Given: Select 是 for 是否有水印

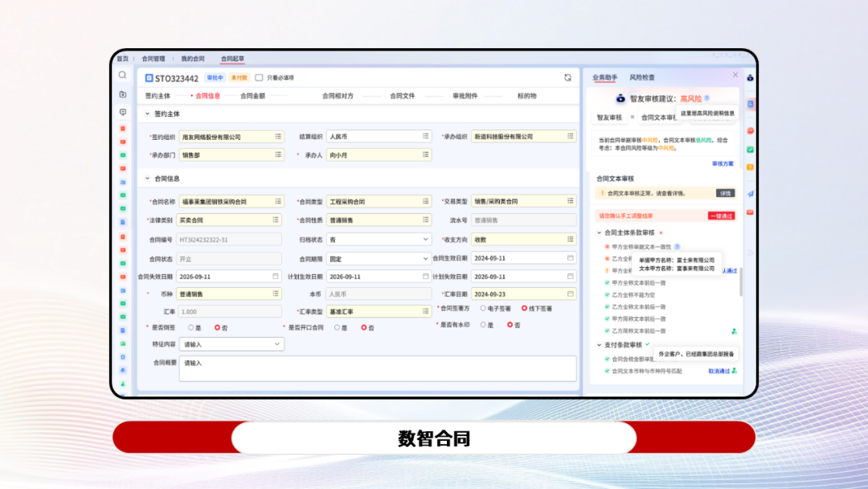Looking at the screenshot, I should point(483,325).
